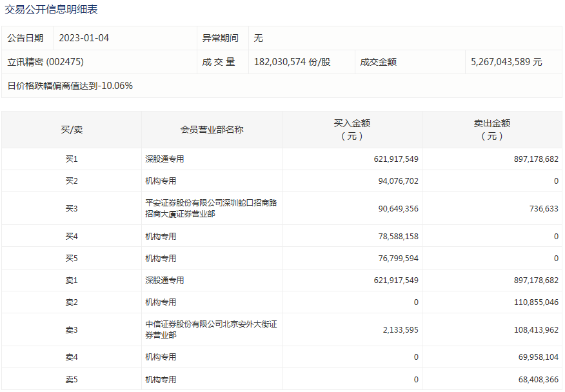
Task: Click 深股通专用 in the 买1 row
Action: (164, 159)
